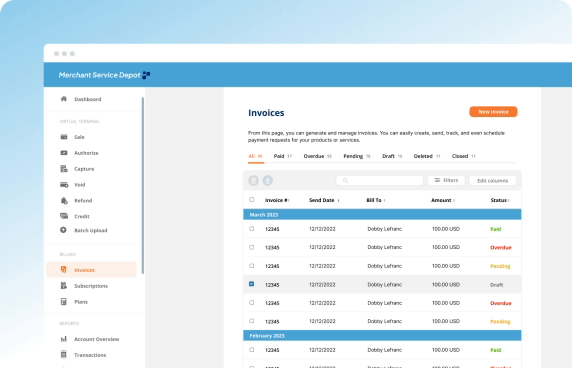Toggle the select-all checkbox in table header
The height and width of the screenshot is (368, 572).
coord(252,200)
